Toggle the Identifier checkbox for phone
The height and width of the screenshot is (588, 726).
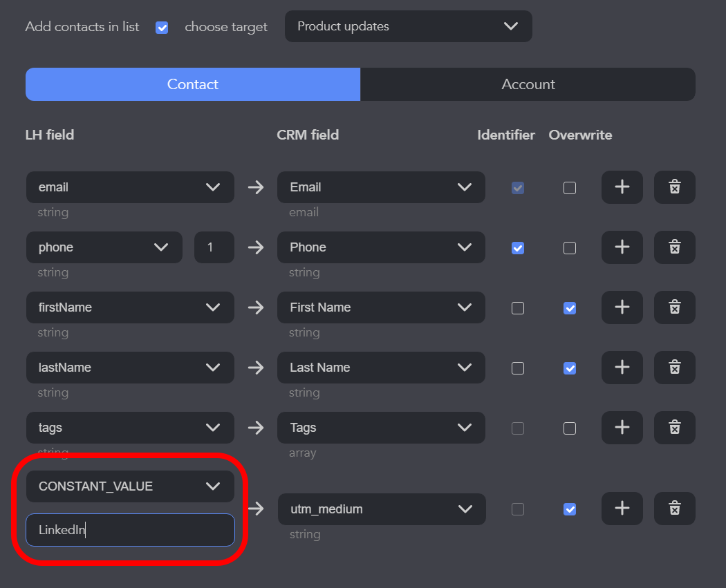pos(517,248)
